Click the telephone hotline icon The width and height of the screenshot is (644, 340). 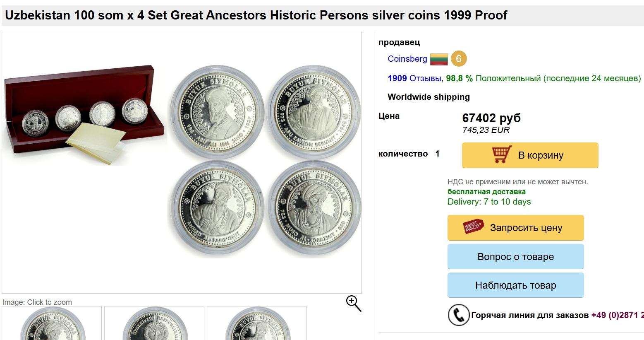tap(458, 315)
